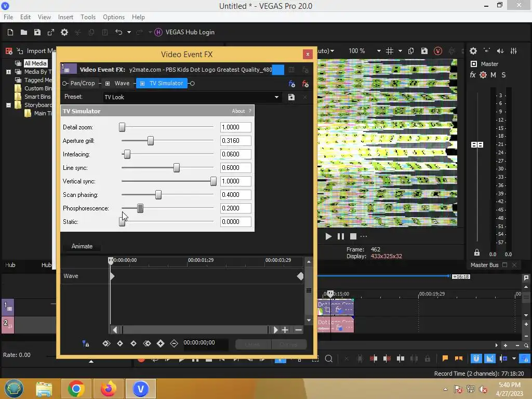The width and height of the screenshot is (532, 399).
Task: Open the Tools menu
Action: coord(88,17)
